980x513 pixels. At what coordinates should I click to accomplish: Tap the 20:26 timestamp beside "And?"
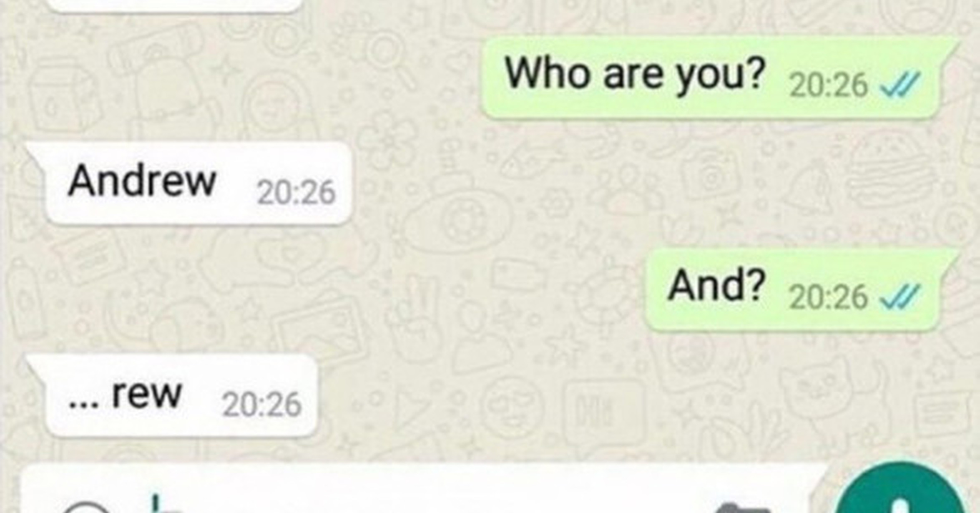(x=829, y=297)
